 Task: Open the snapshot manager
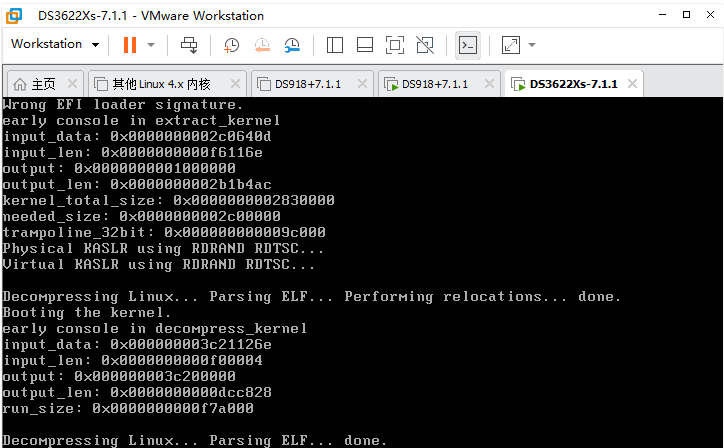(292, 45)
